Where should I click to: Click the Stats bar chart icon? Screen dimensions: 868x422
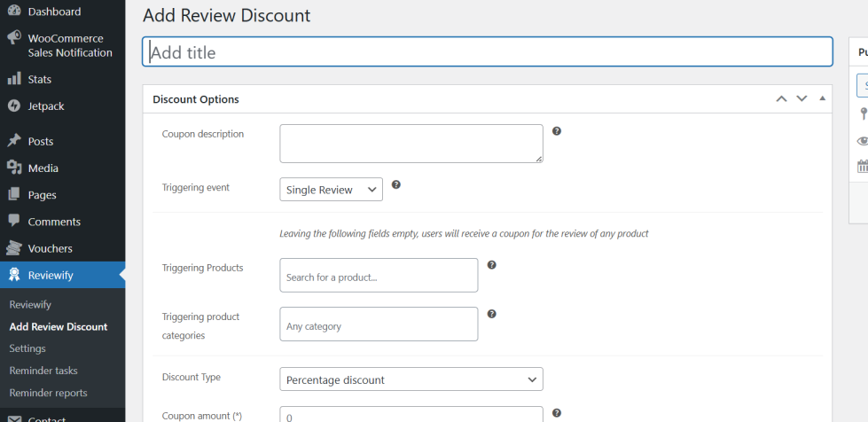[14, 79]
